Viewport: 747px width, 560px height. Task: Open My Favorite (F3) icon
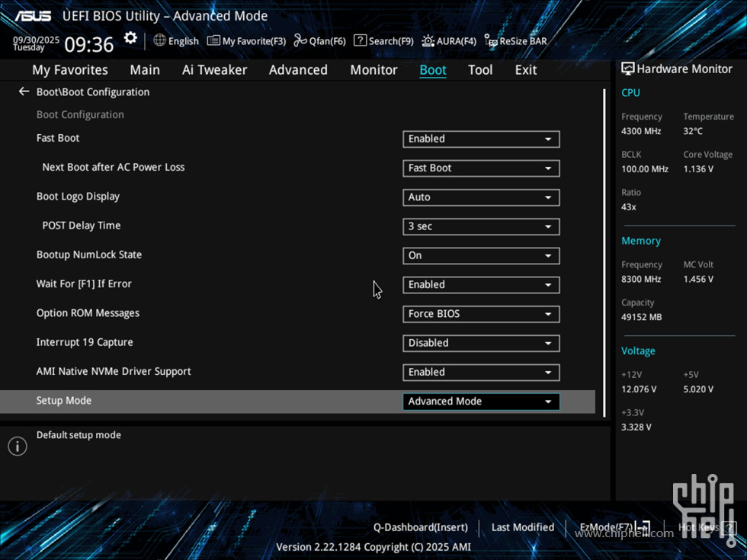(213, 40)
